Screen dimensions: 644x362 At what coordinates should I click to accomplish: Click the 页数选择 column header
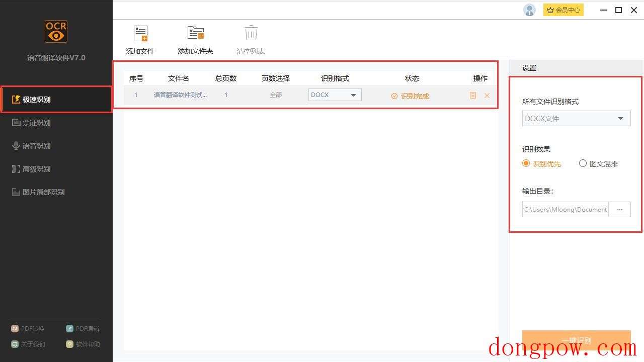[x=276, y=78]
